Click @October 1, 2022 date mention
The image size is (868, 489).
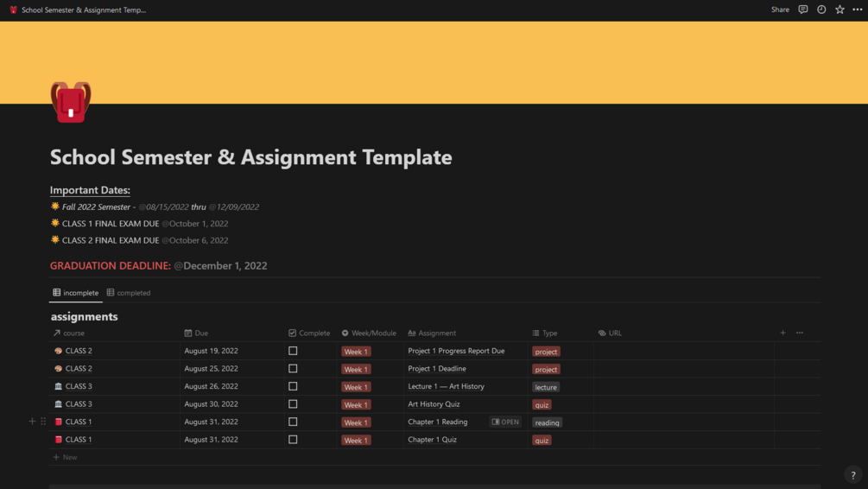click(195, 223)
